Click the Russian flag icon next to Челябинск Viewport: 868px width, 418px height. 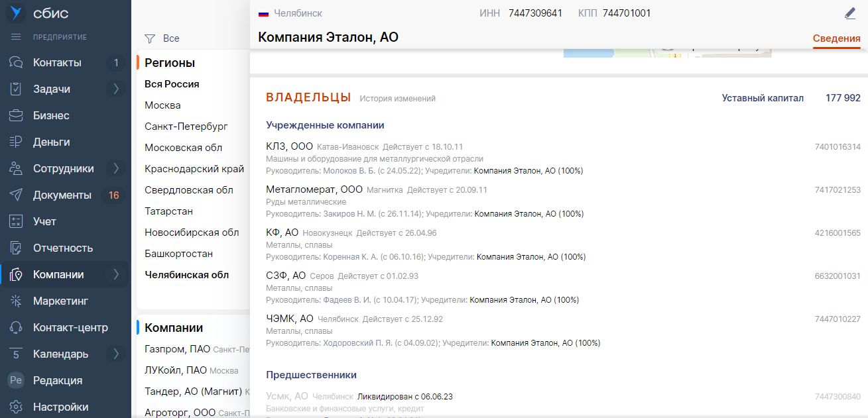[263, 13]
